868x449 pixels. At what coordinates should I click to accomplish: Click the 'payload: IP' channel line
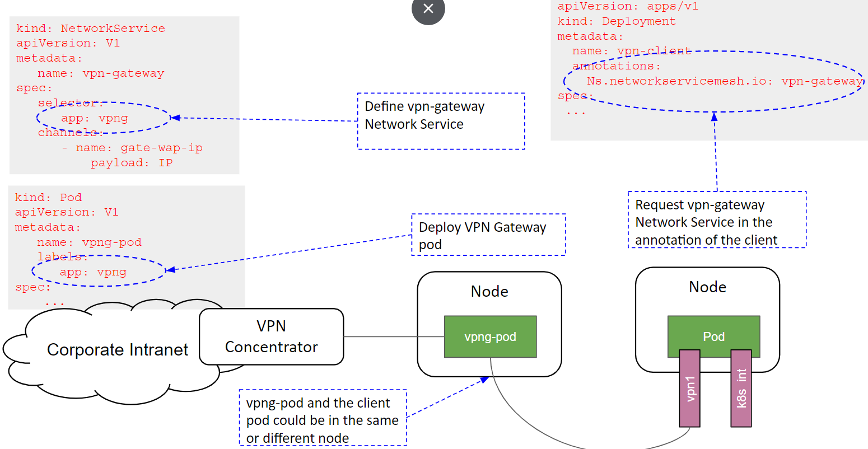pyautogui.click(x=132, y=163)
